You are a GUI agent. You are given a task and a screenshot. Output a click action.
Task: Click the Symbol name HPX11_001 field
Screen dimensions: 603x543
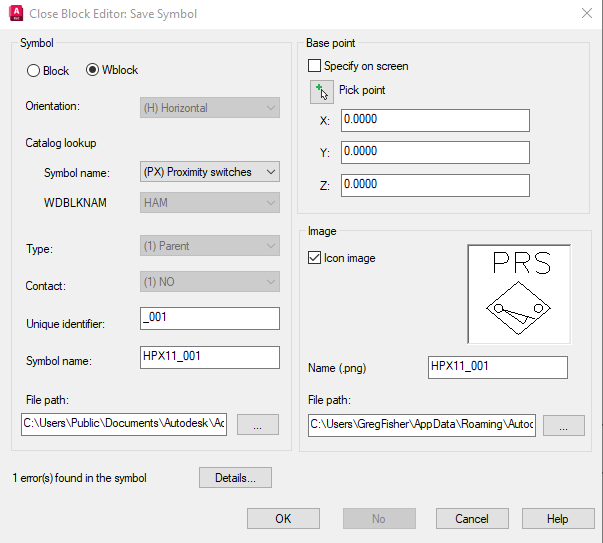[x=210, y=357]
